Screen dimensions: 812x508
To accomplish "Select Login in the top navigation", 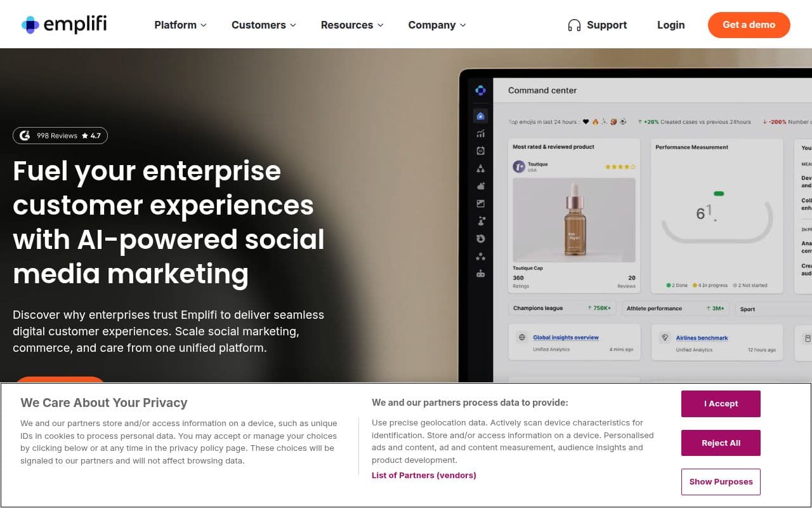I will (671, 25).
